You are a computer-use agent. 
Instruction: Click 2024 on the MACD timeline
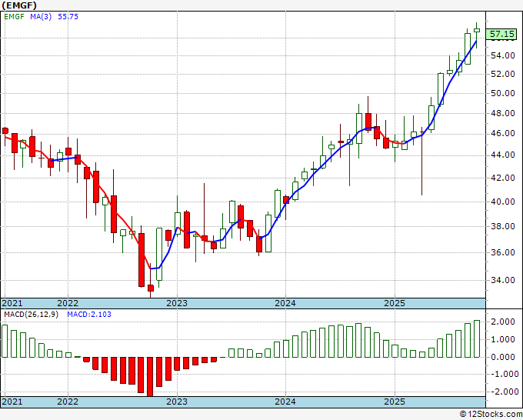point(285,402)
